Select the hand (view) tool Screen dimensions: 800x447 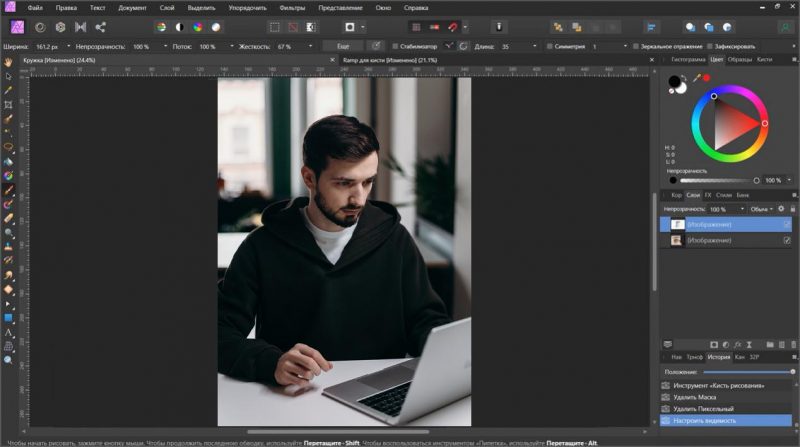click(8, 62)
